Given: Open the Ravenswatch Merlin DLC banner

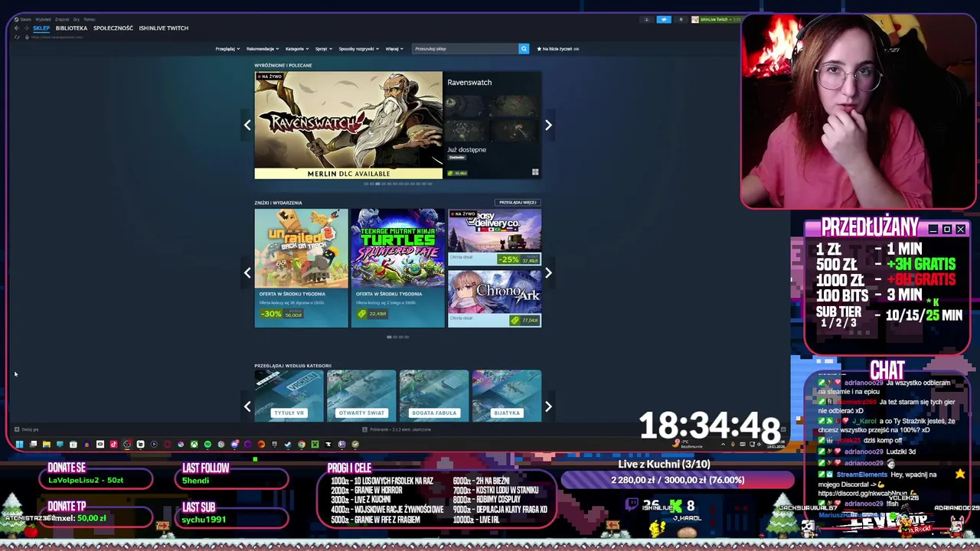Looking at the screenshot, I should [x=348, y=126].
